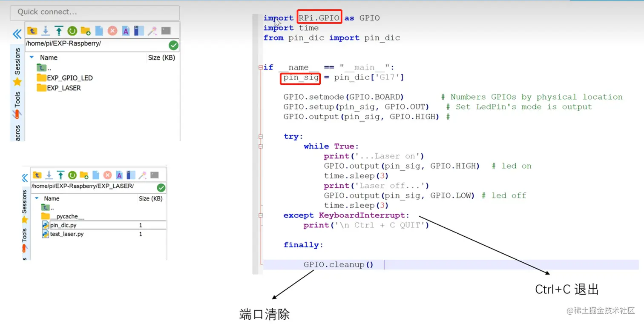
Task: Open Sessions tab beside EXP_LASER panel
Action: point(24,202)
